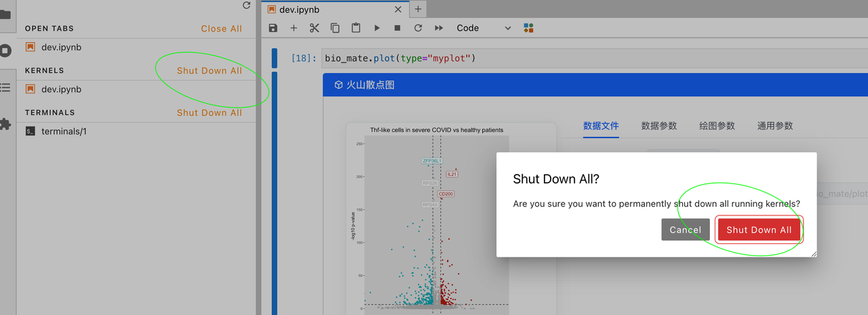868x315 pixels.
Task: Copy the selected cell from the toolbar
Action: pyautogui.click(x=335, y=28)
